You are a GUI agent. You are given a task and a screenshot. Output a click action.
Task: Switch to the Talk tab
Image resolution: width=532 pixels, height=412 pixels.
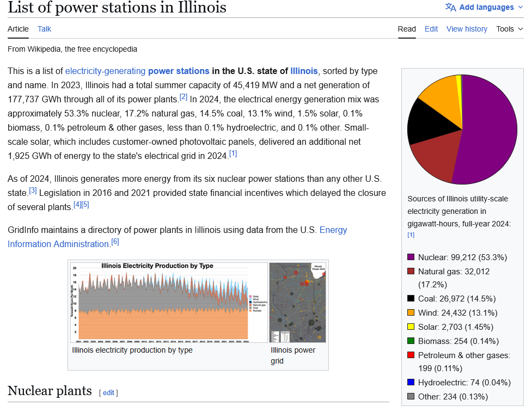coord(44,29)
